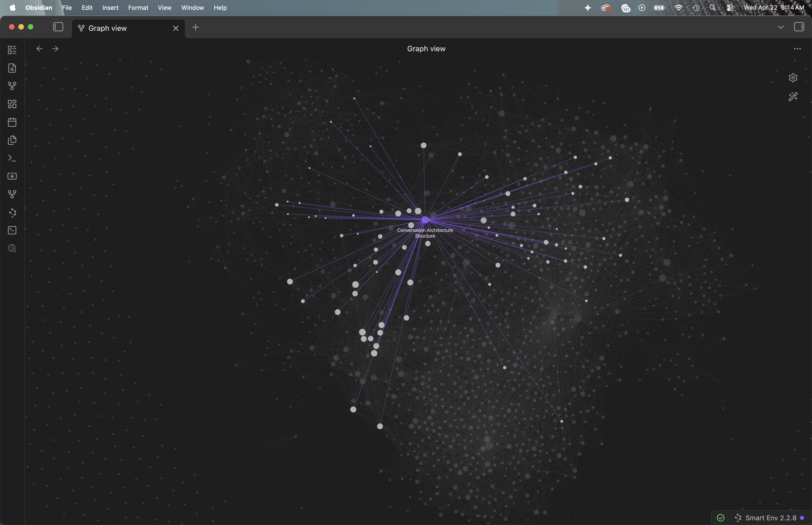Click the Conversation Architecture Structure node
Image resolution: width=812 pixels, height=525 pixels.
(425, 220)
